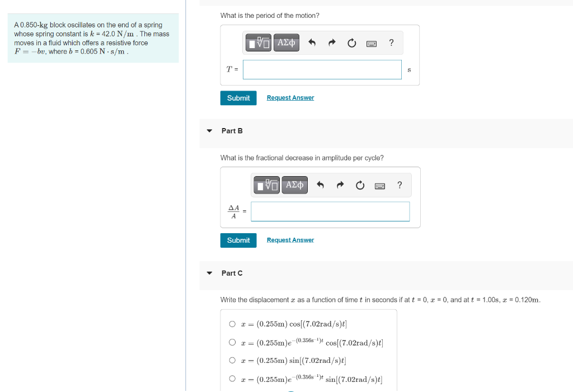Undo last entry in period answer toolbar

[x=312, y=42]
